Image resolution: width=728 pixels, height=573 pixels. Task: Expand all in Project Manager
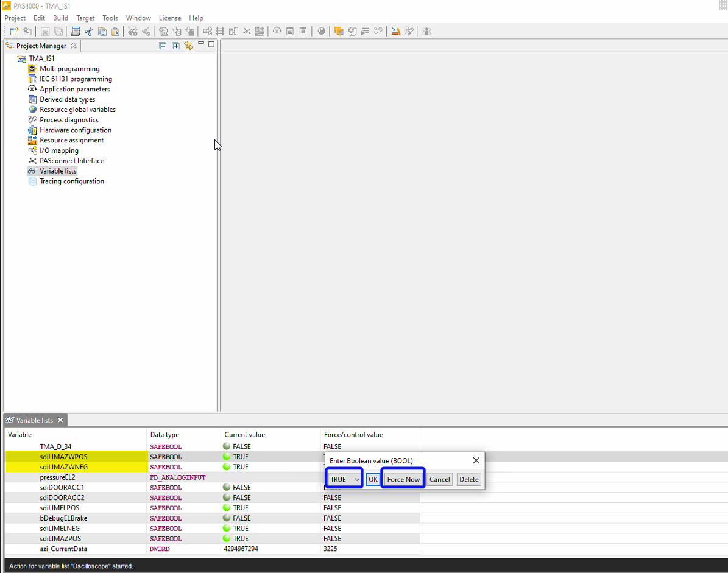175,46
